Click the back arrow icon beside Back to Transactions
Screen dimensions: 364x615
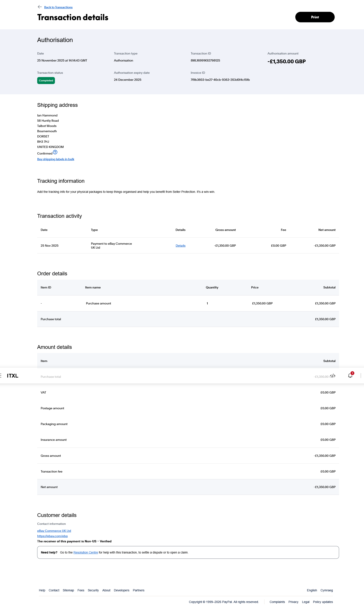(40, 7)
